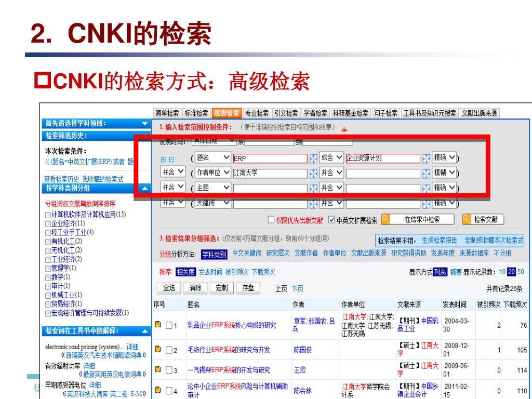Show 50 records per page
Image resolution: width=532 pixels, height=399 pixels.
coord(521,272)
